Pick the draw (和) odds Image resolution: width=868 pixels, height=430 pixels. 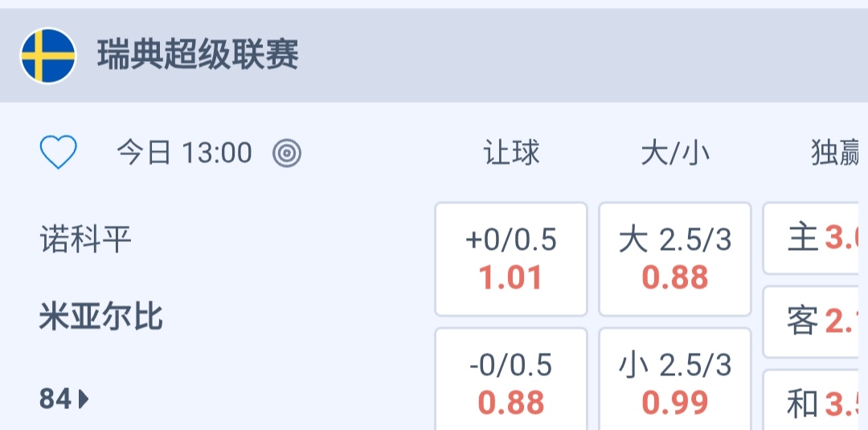[815, 403]
